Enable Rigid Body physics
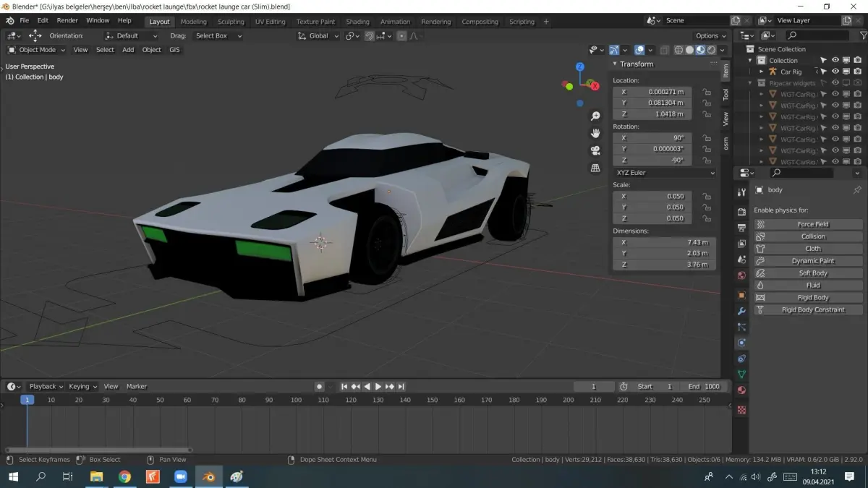The image size is (868, 488). [809, 297]
